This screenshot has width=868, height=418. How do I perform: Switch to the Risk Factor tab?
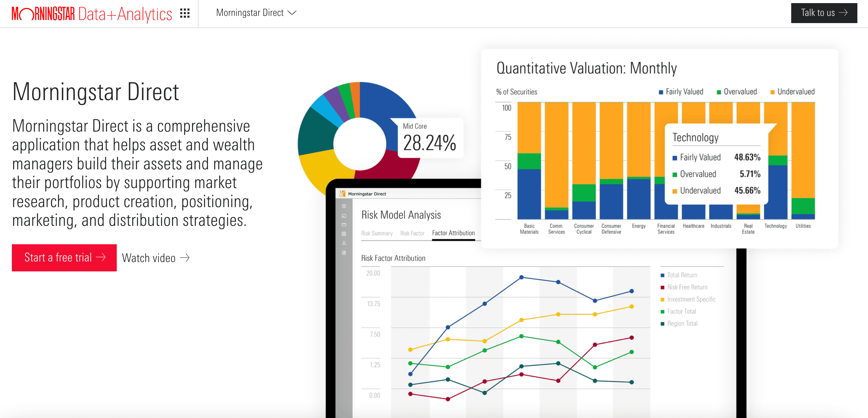pos(412,233)
